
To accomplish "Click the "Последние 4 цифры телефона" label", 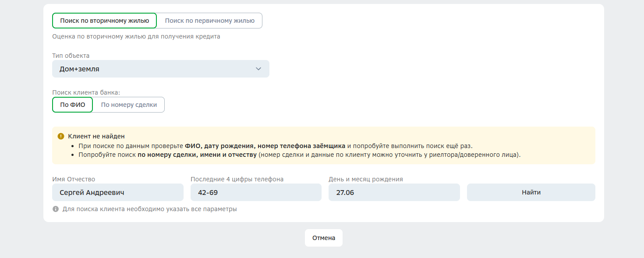I will click(237, 179).
